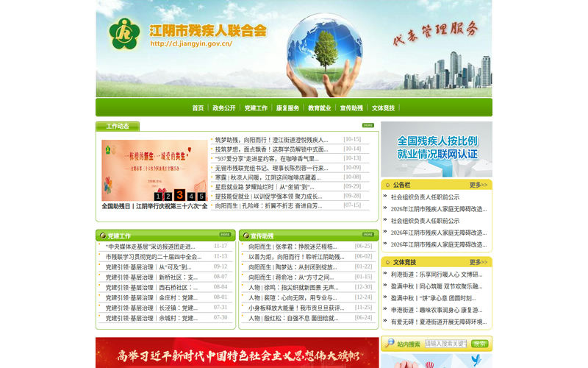Click the MORE icon in 党建工作 panel
Screen dimensions: 588x368
tap(225, 234)
